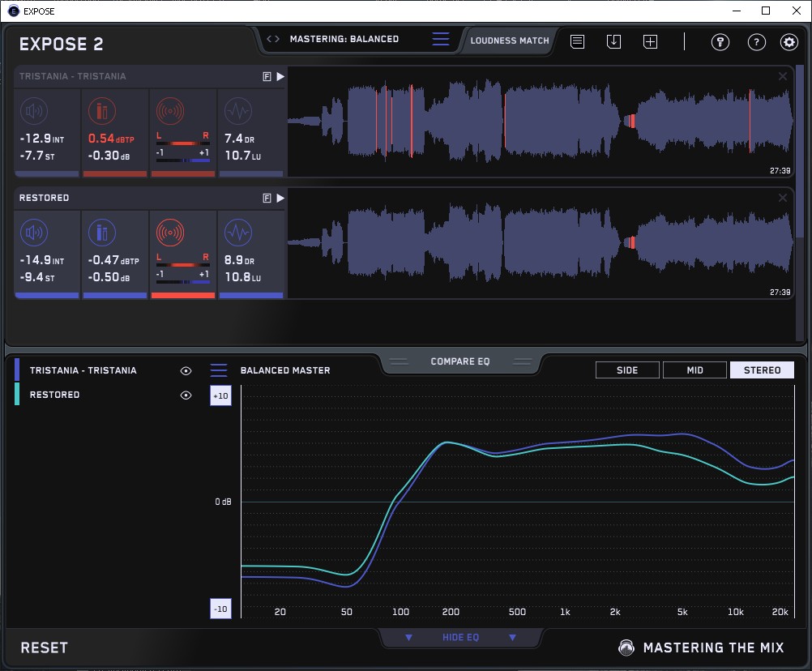This screenshot has width=812, height=671.
Task: Play the Tristania - Tristania track
Action: click(x=280, y=76)
